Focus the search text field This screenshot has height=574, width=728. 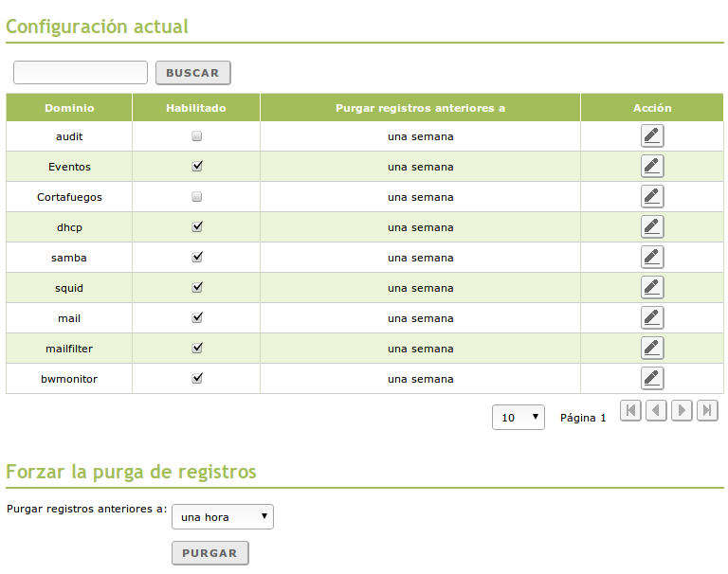[x=81, y=73]
